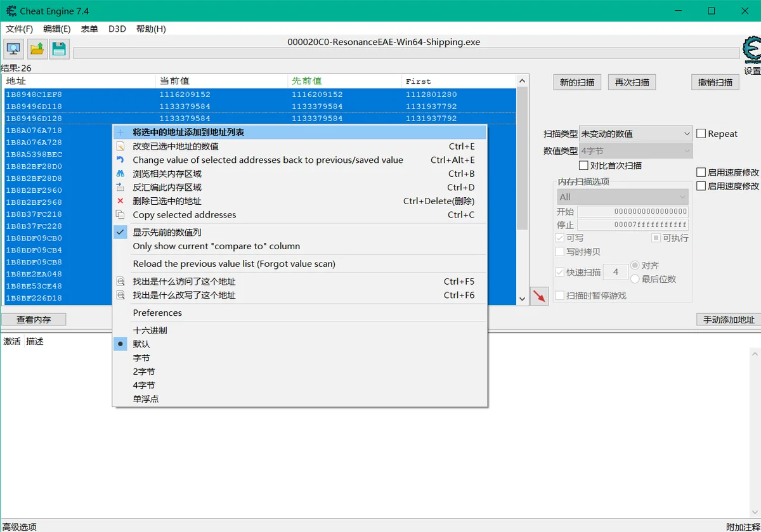Click the 开始 start address field
The height and width of the screenshot is (532, 761).
coord(633,211)
